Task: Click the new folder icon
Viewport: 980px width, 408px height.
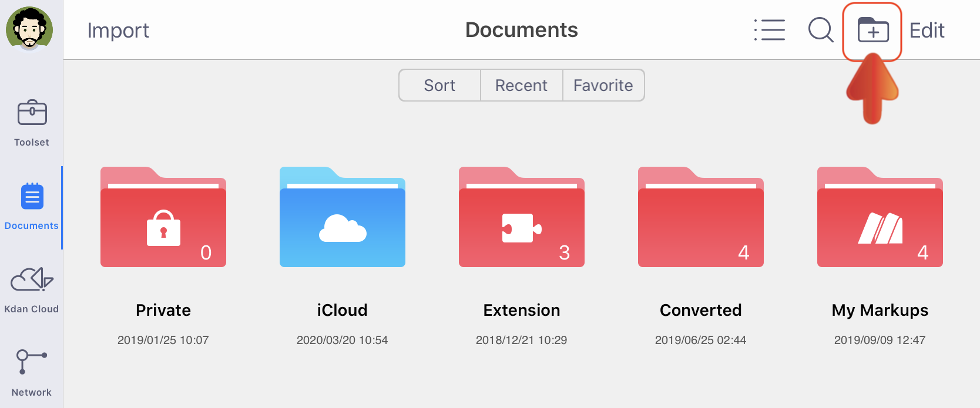Action: click(x=872, y=30)
